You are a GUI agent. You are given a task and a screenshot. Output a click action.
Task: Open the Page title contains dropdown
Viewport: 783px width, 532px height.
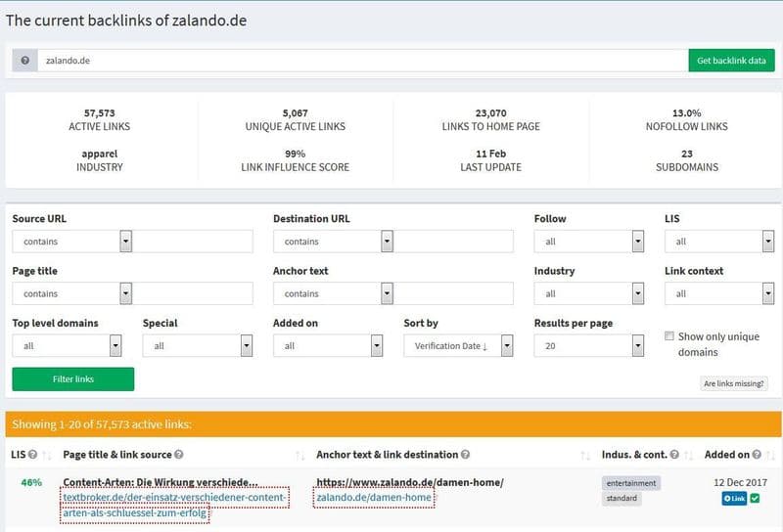71,293
